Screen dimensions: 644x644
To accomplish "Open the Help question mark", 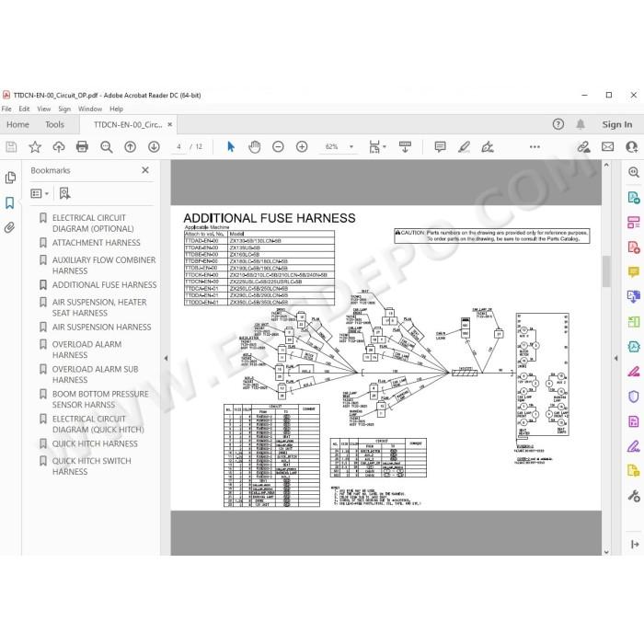I will (x=558, y=124).
